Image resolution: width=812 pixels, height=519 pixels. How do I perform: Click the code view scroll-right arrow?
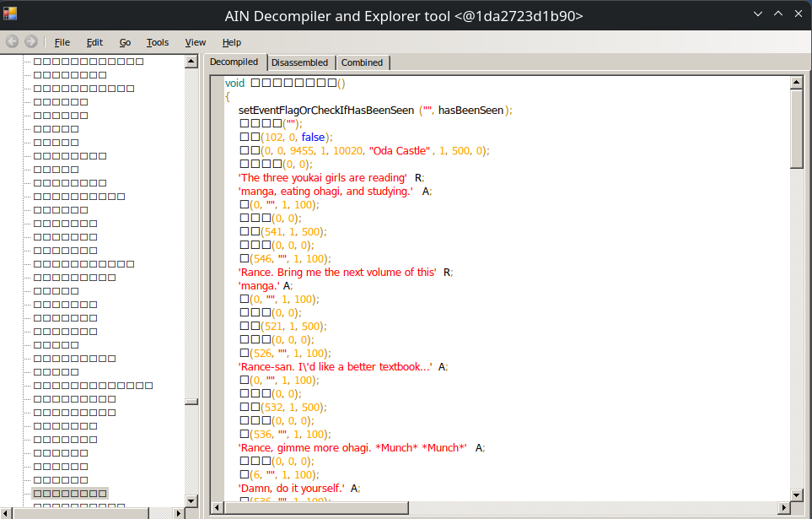[x=784, y=507]
